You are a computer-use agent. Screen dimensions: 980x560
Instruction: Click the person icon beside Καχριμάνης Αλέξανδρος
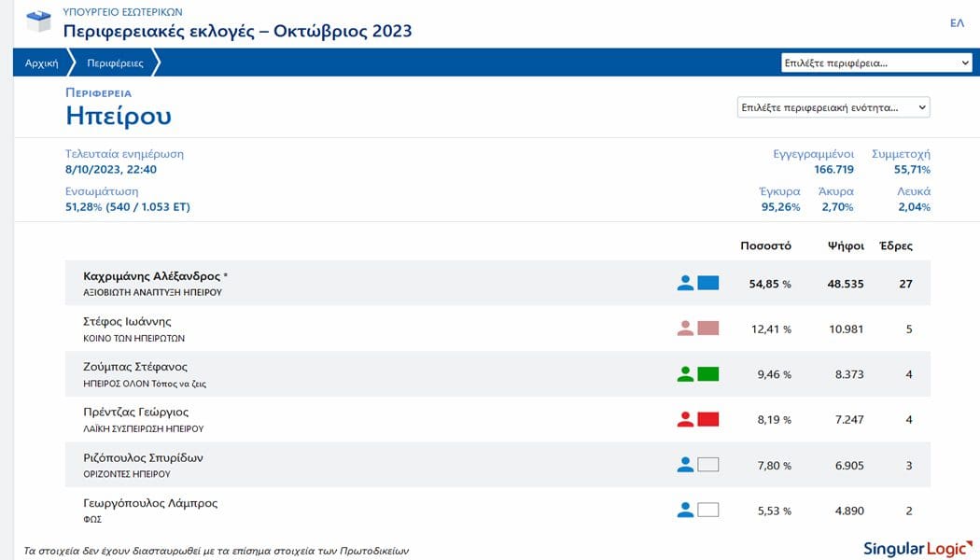coord(685,283)
